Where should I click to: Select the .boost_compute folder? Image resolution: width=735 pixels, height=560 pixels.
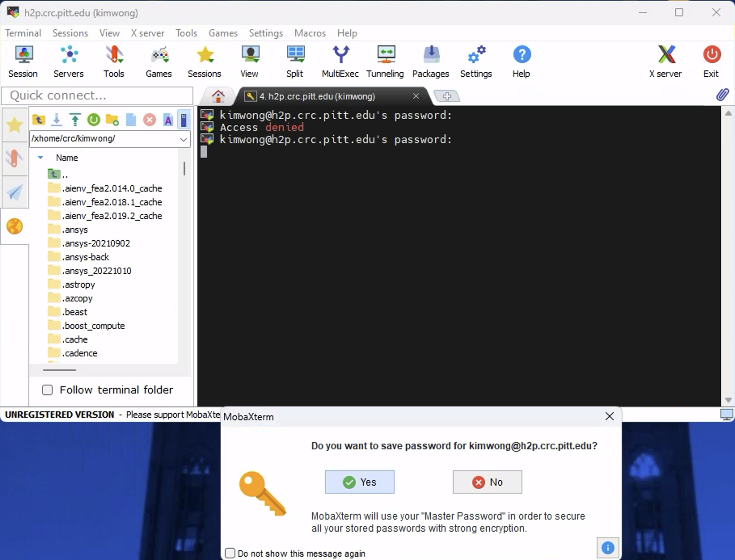click(86, 326)
